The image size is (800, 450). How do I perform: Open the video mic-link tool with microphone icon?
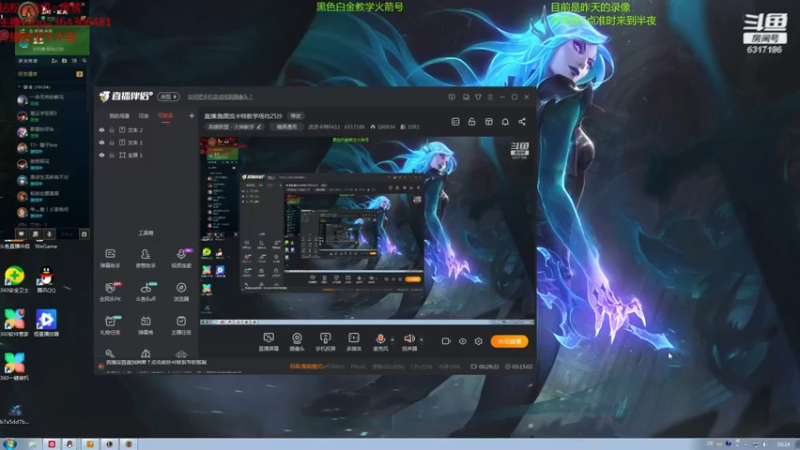pos(181,258)
